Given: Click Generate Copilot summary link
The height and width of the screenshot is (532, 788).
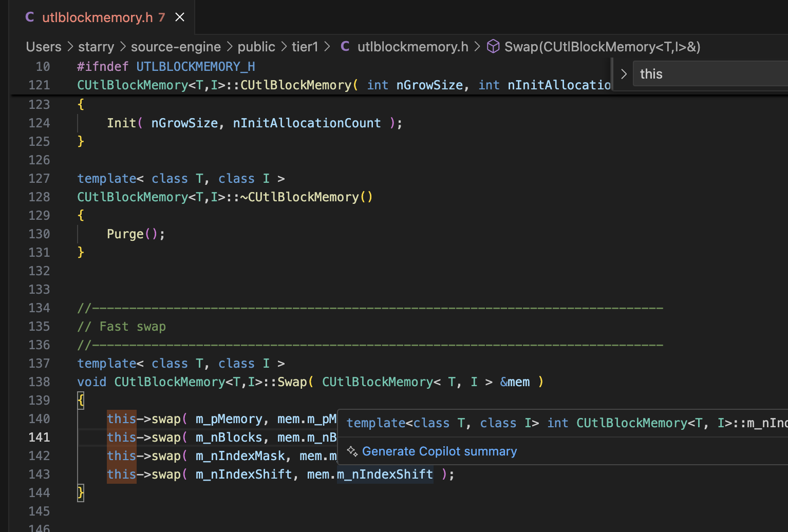Looking at the screenshot, I should [x=439, y=451].
